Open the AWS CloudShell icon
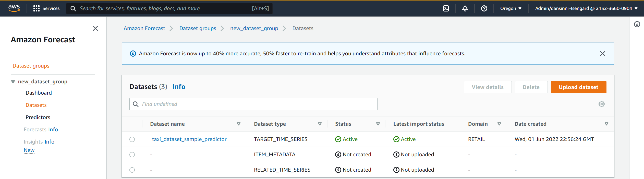Viewport: 644px width, 179px height. (446, 8)
